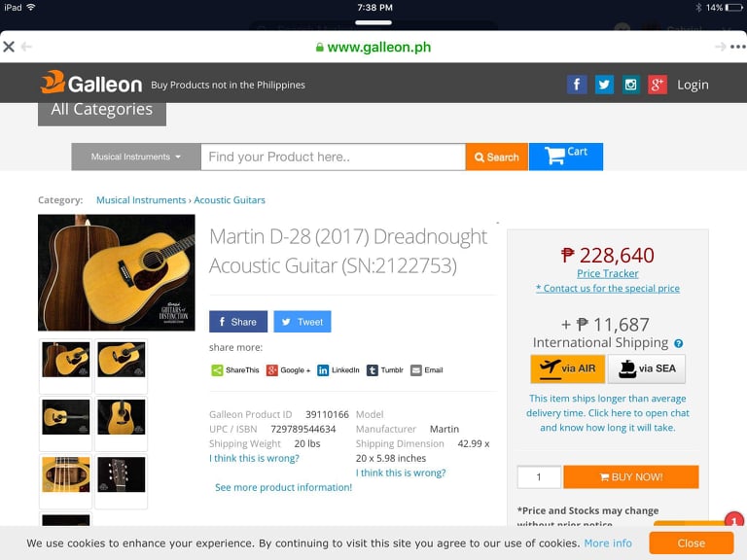Open Galleon's Twitter page icon
The width and height of the screenshot is (747, 560).
604,85
